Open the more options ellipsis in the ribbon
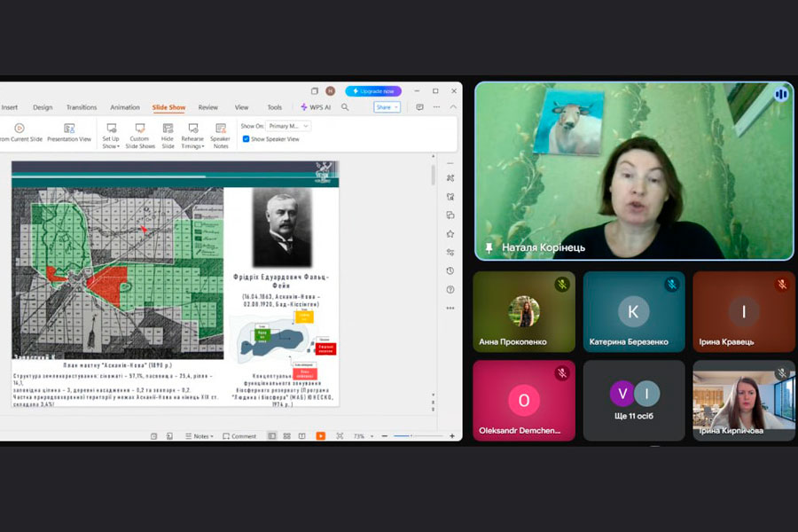 436,107
